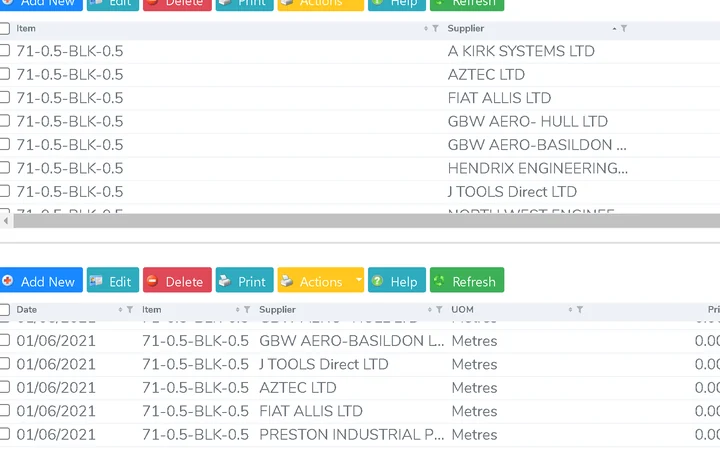720x450 pixels.
Task: Toggle sort arrows on UOM column
Action: click(570, 310)
